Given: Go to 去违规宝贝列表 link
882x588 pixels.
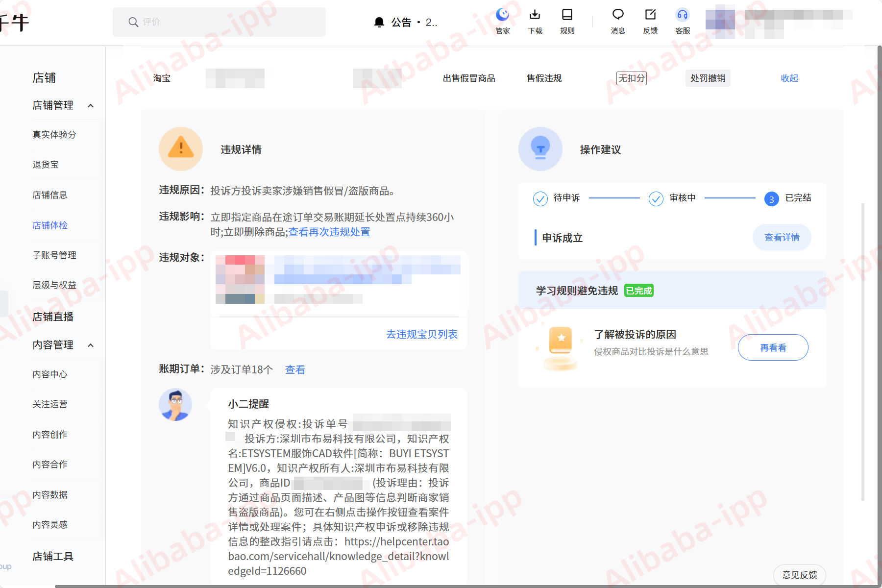Looking at the screenshot, I should tap(422, 334).
